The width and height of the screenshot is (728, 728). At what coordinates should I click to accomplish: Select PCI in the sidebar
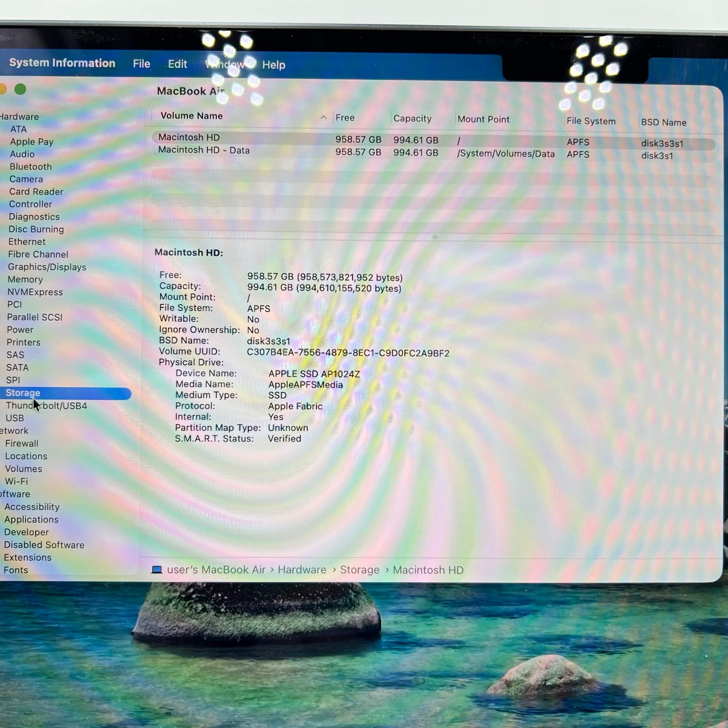pos(15,304)
